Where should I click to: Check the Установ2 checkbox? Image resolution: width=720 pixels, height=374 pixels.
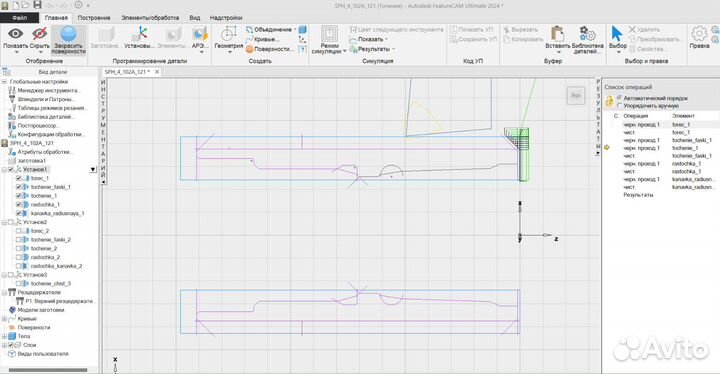pos(11,222)
